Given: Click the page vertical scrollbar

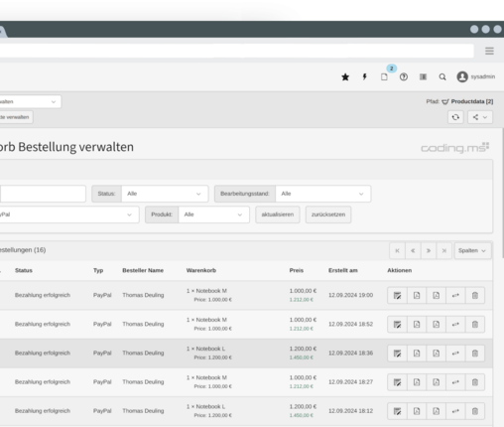Looking at the screenshot, I should [503, 192].
